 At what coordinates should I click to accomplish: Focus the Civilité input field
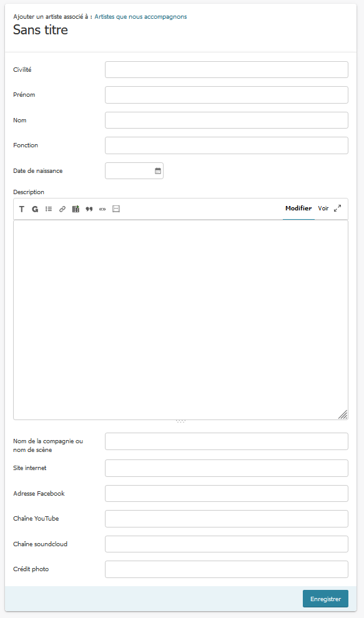[x=227, y=70]
